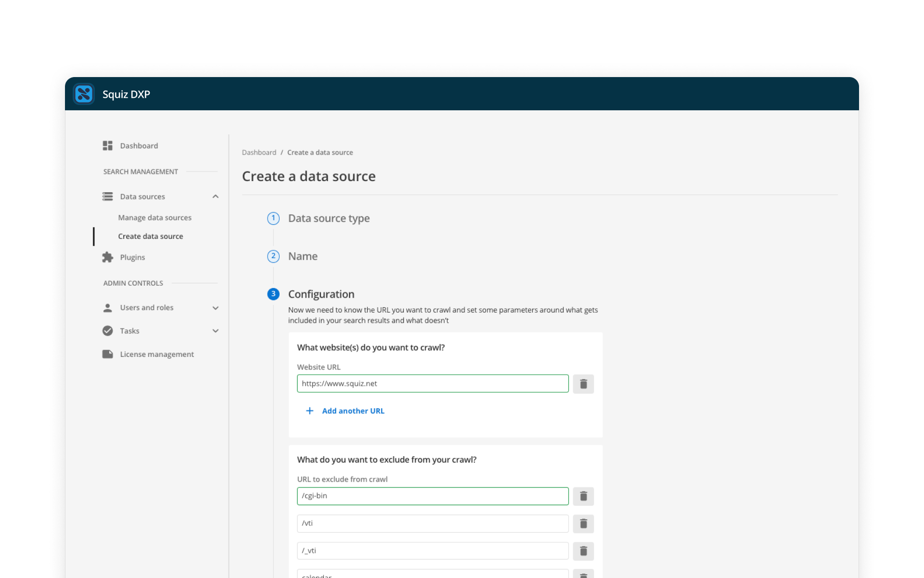Click the Dashboard grid icon in sidebar

(x=107, y=145)
